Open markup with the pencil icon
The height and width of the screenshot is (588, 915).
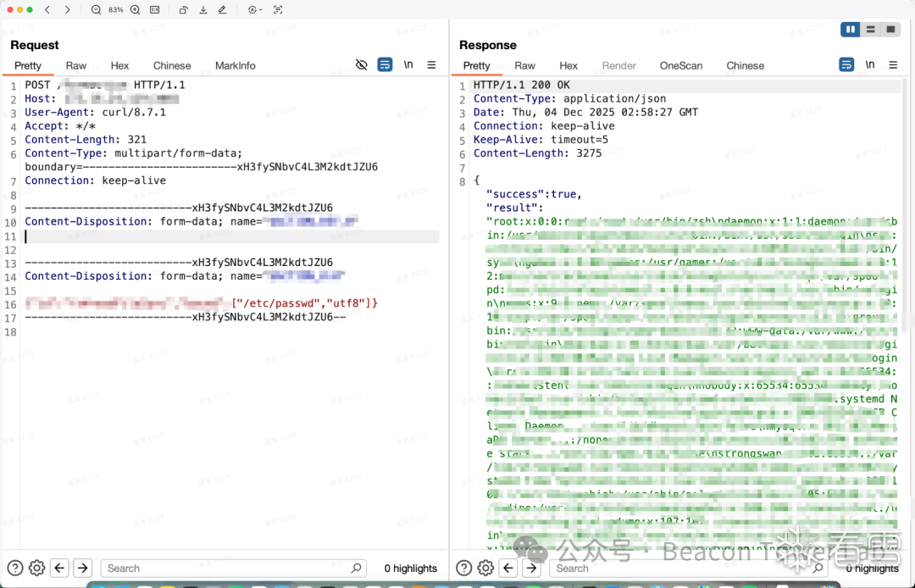(x=222, y=10)
